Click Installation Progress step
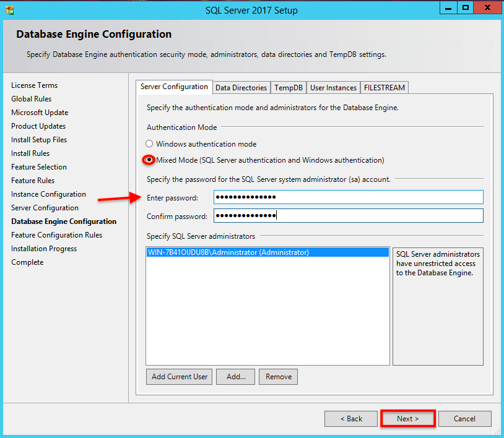The image size is (504, 438). pos(44,249)
